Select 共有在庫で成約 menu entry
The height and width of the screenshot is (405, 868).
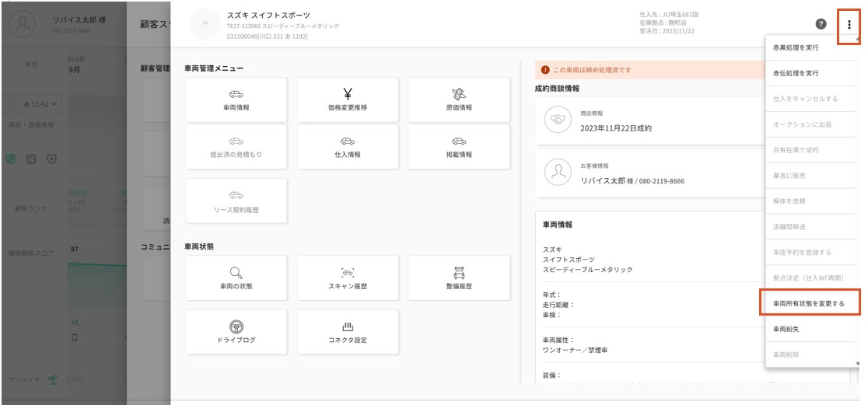pyautogui.click(x=812, y=150)
